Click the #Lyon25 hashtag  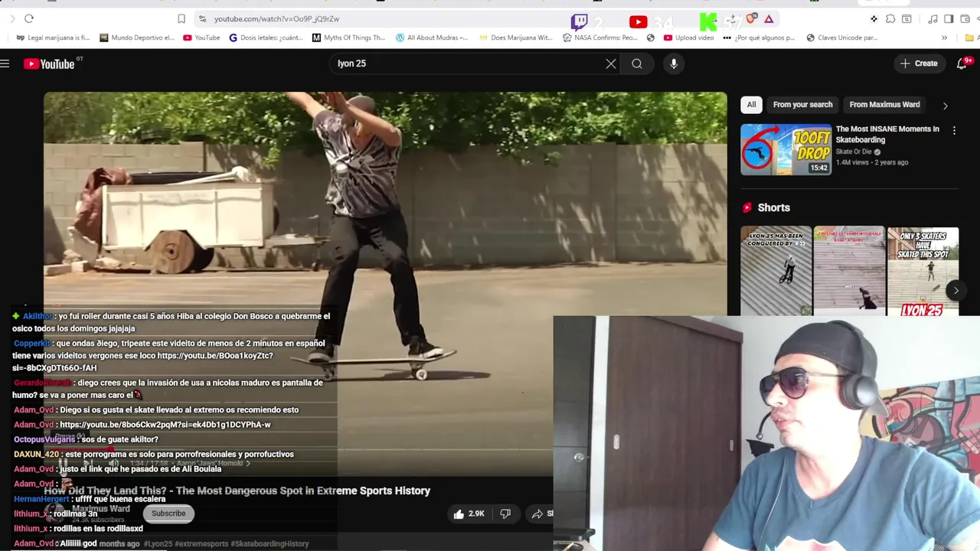158,543
